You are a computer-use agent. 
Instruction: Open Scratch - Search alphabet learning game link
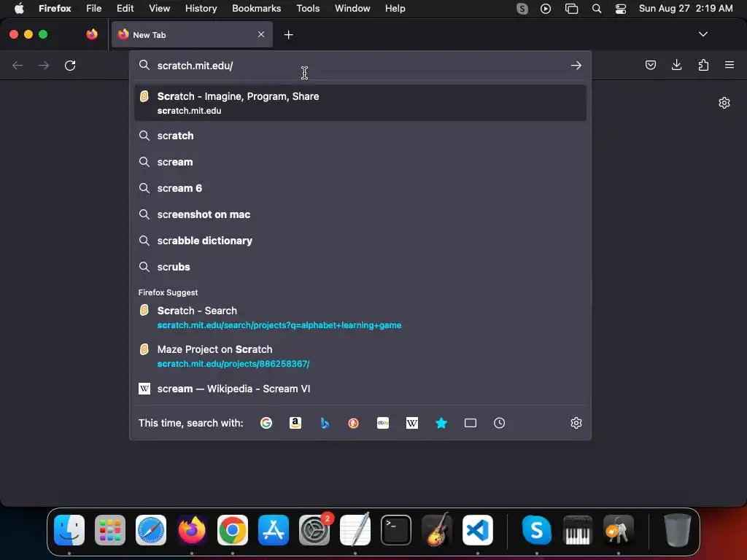(360, 318)
